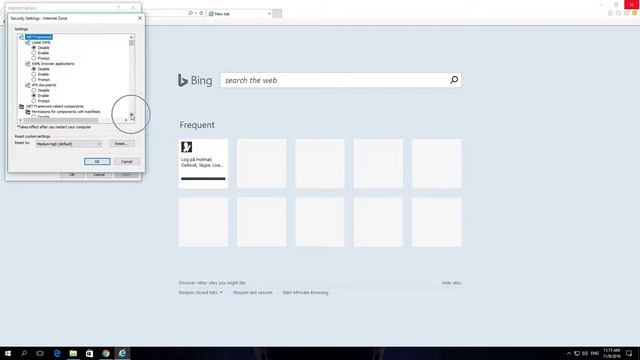Click the refresh icon in address bar

coord(201,13)
